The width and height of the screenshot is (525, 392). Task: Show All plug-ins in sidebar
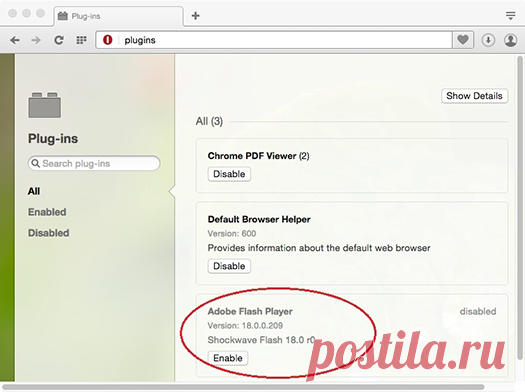click(x=34, y=191)
